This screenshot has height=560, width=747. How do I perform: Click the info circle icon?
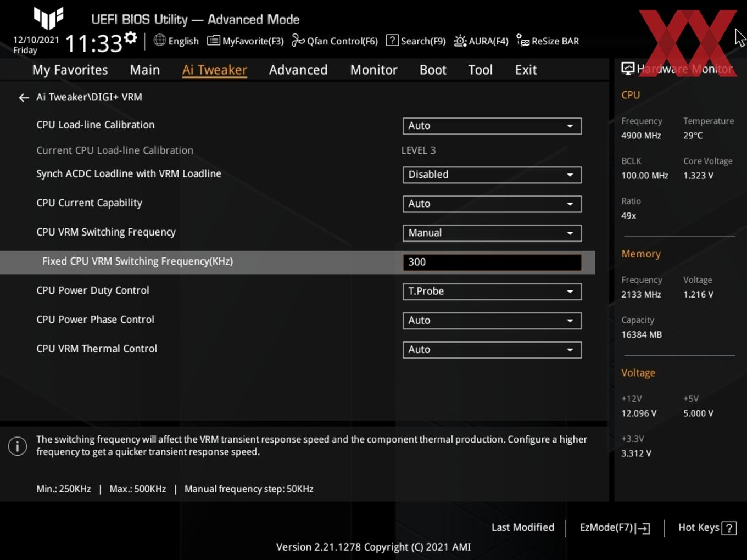18,446
